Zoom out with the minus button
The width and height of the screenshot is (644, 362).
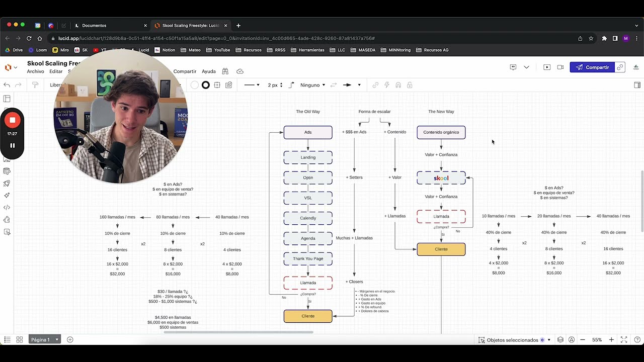tap(583, 340)
